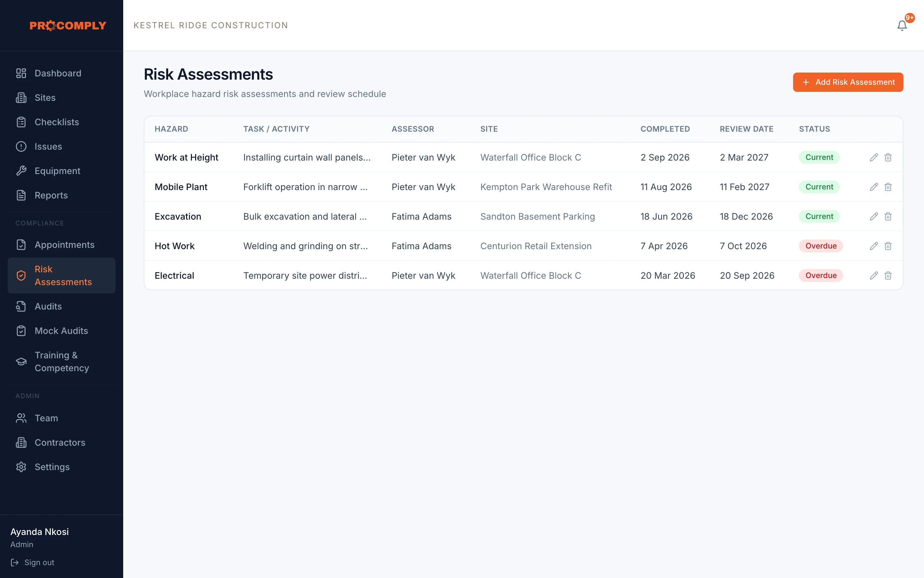Open the Audits page
Screen dimensions: 924x578
point(62,306)
